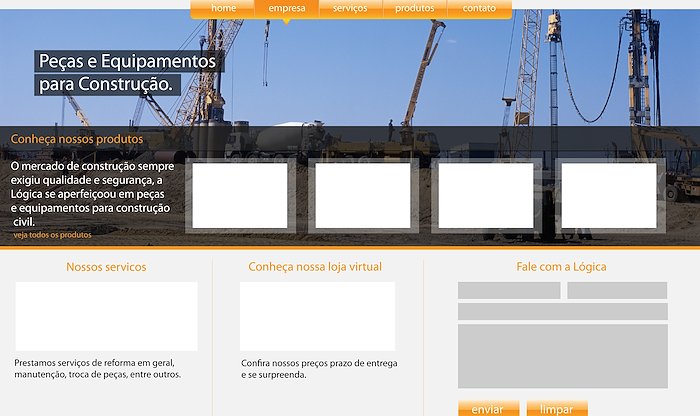700x416 pixels.
Task: Focus the large message text area
Action: coord(562,356)
